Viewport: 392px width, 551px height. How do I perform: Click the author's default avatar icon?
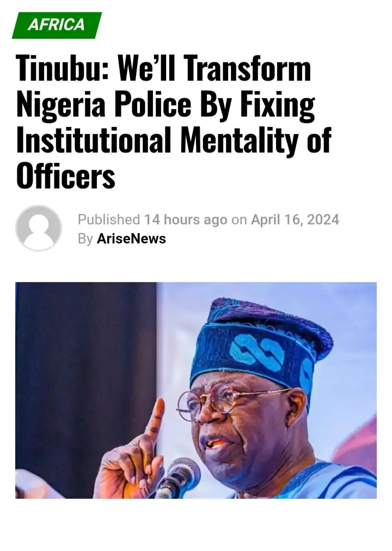38,228
